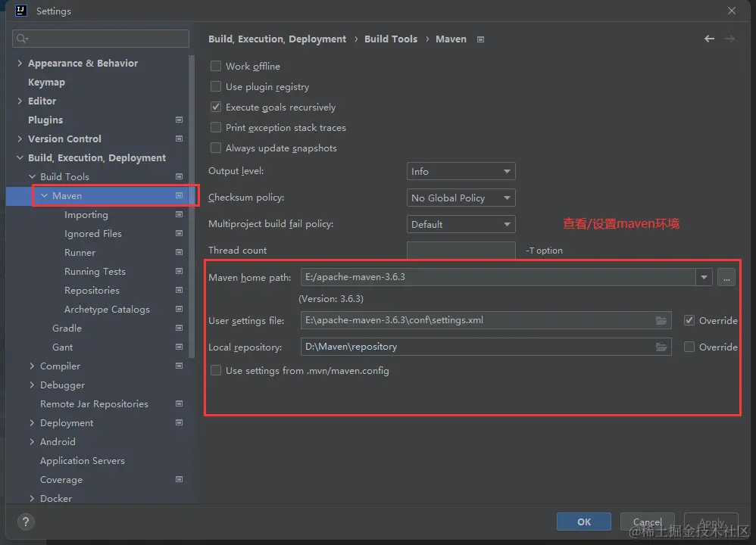Select Keymap in settings tree
Image resolution: width=756 pixels, height=545 pixels.
(x=46, y=82)
